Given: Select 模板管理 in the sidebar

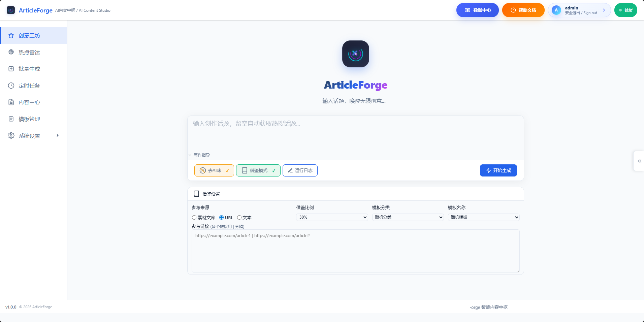Looking at the screenshot, I should pos(29,119).
